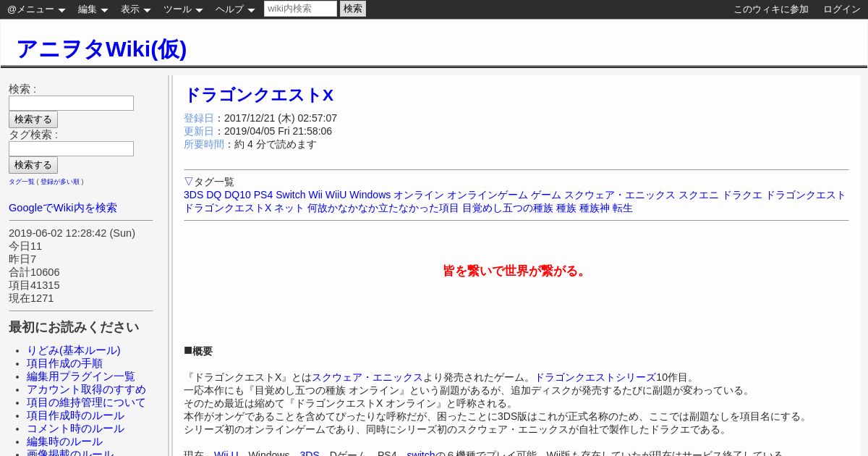Click the 項目41315 counter text
The height and width of the screenshot is (456, 868).
[34, 285]
